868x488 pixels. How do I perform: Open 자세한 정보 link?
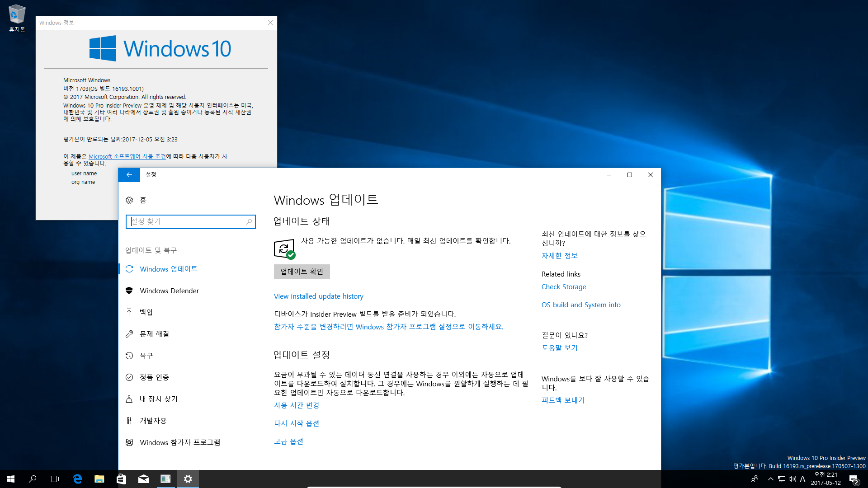click(560, 256)
